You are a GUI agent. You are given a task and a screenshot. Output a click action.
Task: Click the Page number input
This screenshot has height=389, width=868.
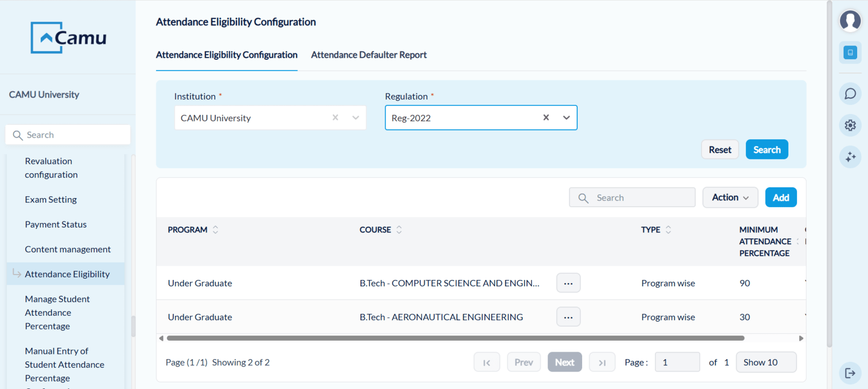coord(678,362)
